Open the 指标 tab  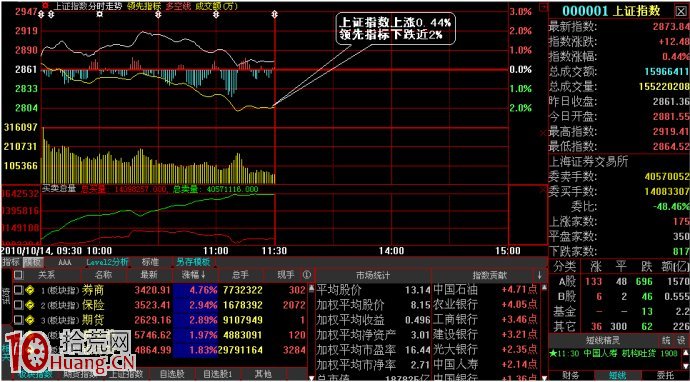[x=11, y=262]
